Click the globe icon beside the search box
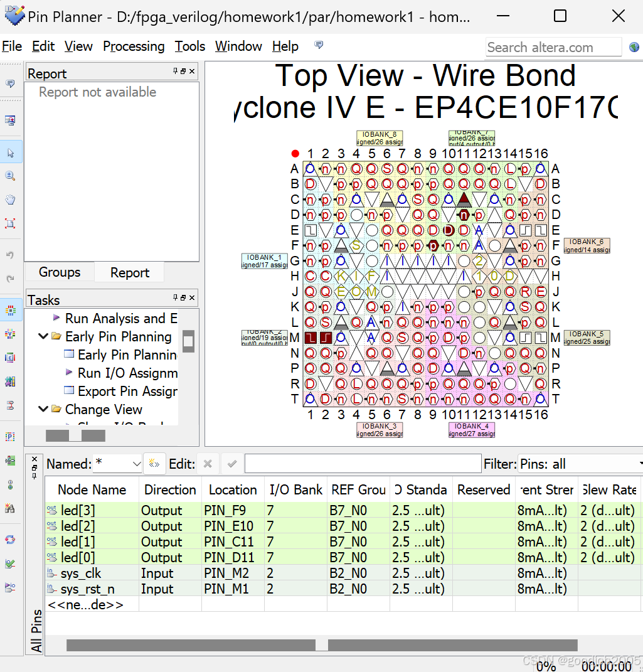 (x=634, y=47)
